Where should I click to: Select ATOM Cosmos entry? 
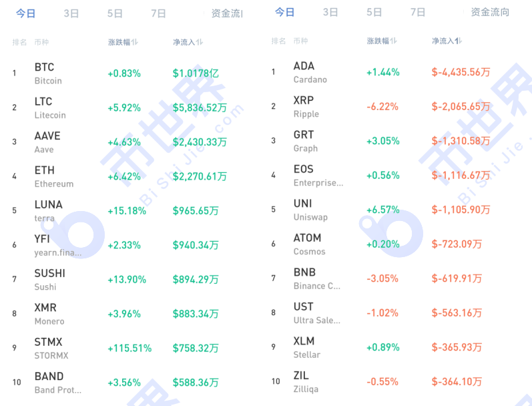coord(309,244)
